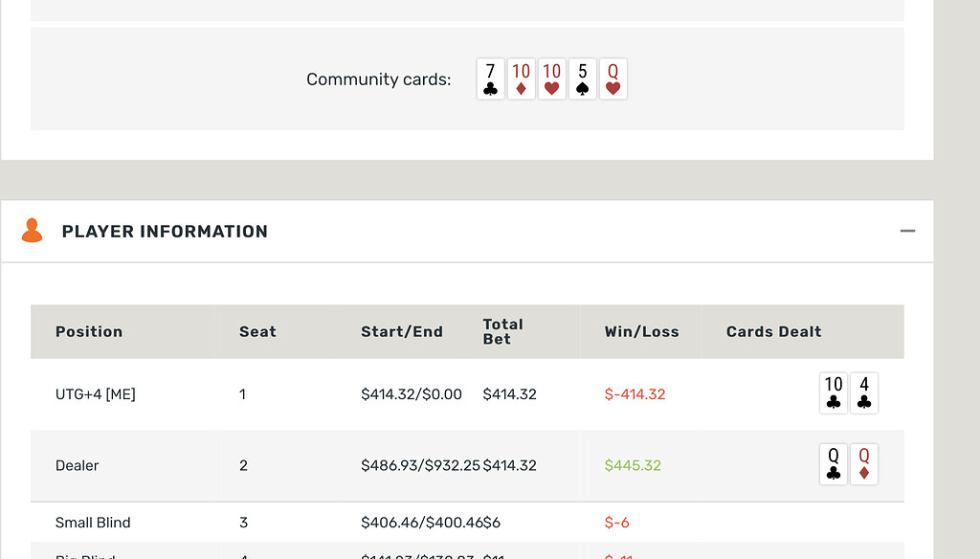
Task: Click the green $445.32 win amount
Action: [x=634, y=464]
